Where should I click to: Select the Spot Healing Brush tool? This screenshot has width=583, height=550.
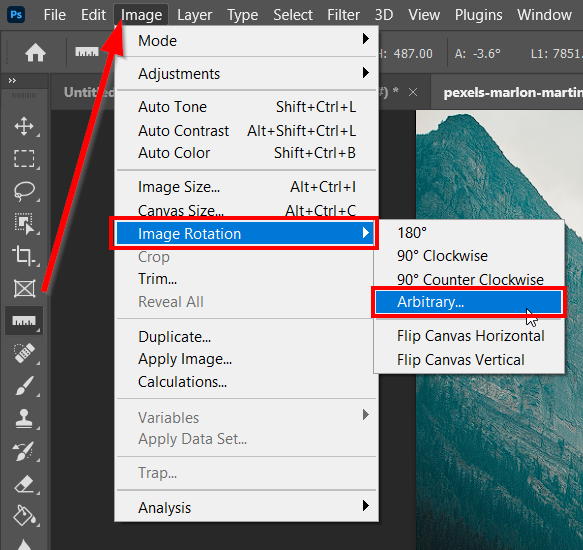[x=24, y=353]
